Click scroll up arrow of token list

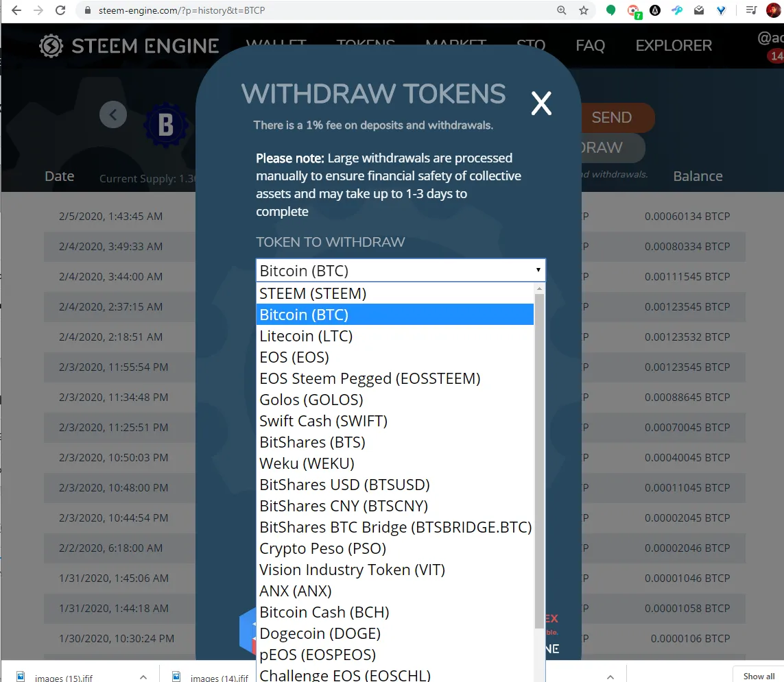[539, 289]
